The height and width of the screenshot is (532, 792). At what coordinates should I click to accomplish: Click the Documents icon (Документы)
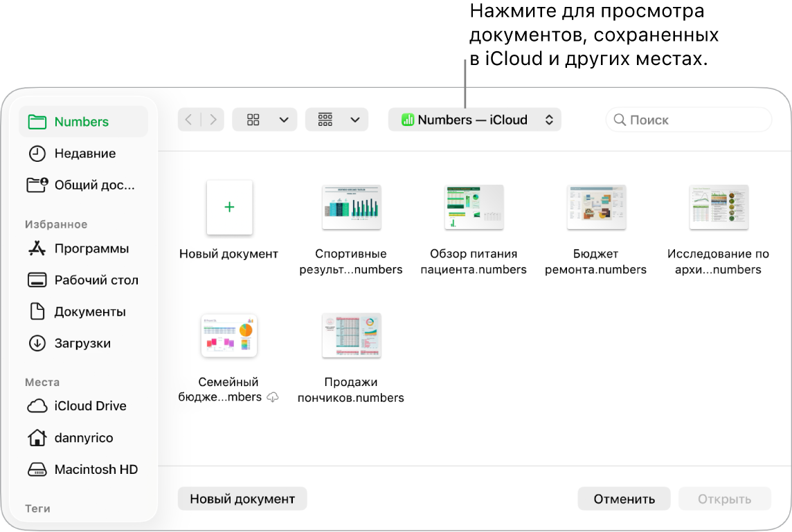(x=37, y=311)
